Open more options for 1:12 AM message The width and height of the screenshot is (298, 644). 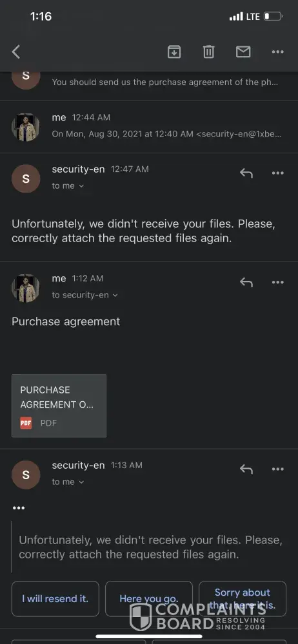click(278, 282)
